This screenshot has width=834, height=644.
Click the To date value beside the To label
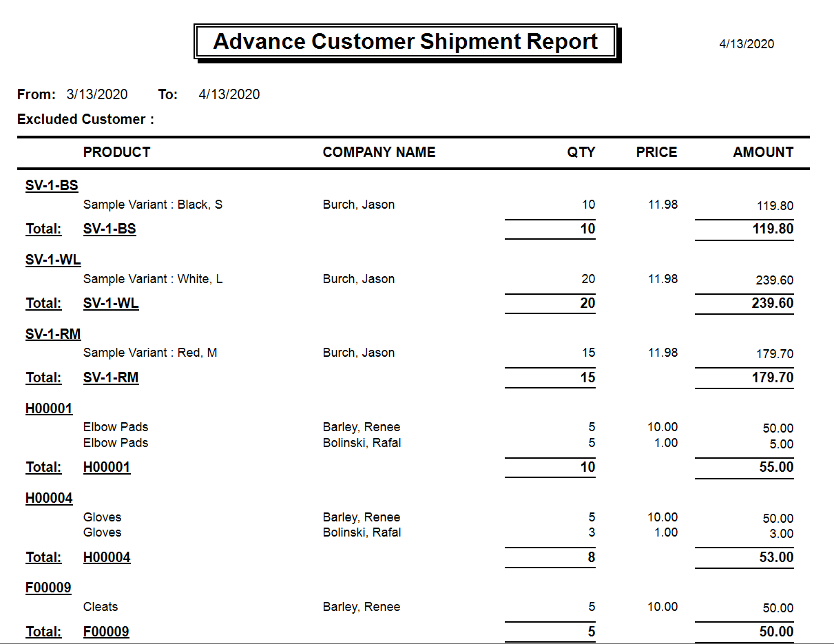tap(229, 94)
